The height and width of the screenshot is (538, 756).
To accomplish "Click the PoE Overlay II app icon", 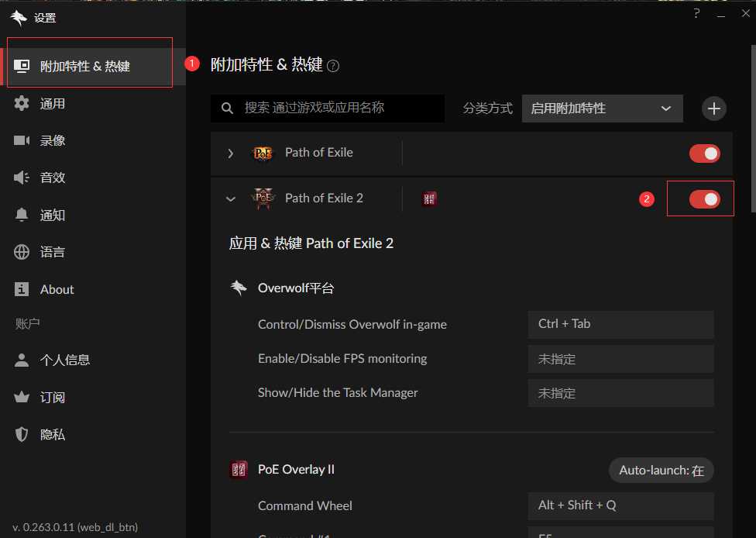I will click(x=239, y=469).
